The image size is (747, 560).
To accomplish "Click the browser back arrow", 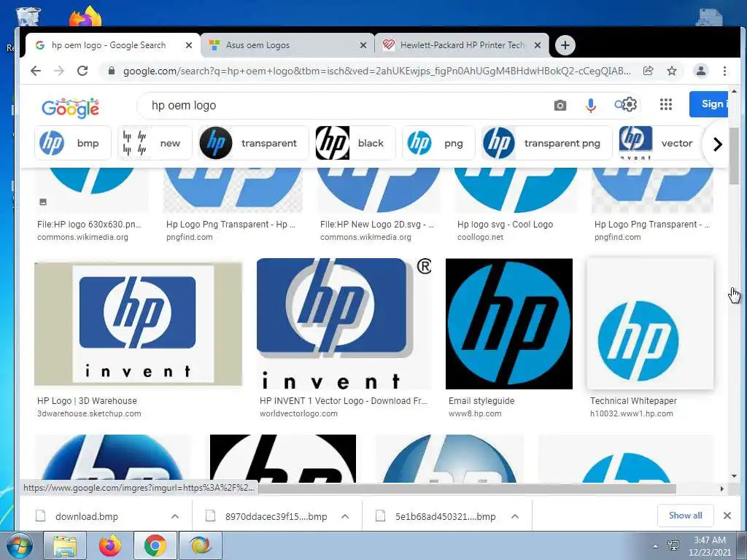I will click(36, 71).
